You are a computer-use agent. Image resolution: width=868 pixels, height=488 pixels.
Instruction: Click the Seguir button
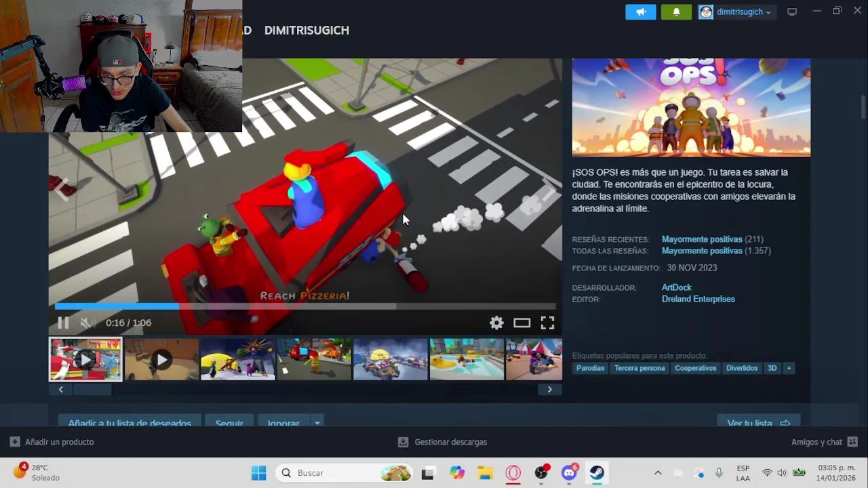[229, 422]
